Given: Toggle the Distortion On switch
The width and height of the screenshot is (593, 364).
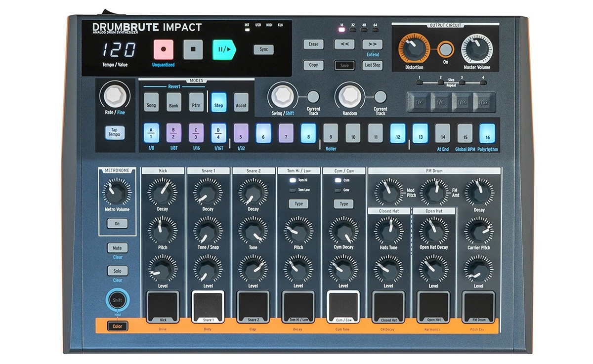Looking at the screenshot, I should [x=446, y=48].
